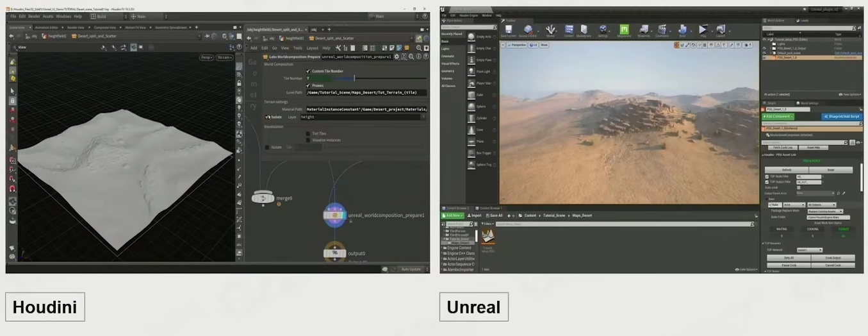The image size is (868, 336).
Task: Toggle the Isolate option beside Layer
Action: click(268, 117)
